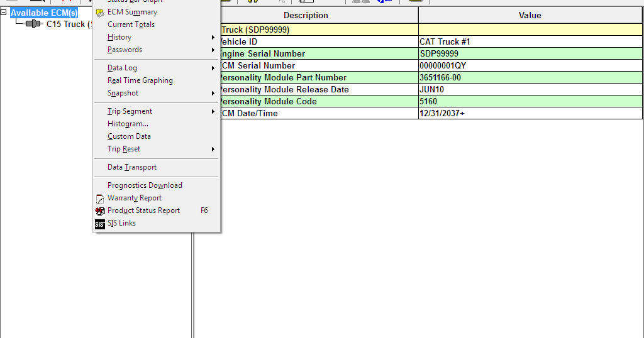Select Personality Module Release Date label
Image resolution: width=644 pixels, height=338 pixels.
285,89
